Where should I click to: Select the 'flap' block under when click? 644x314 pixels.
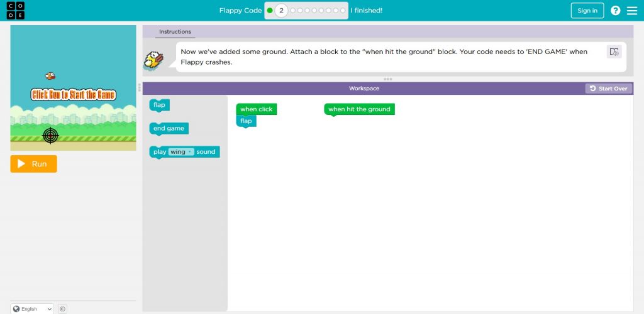pos(246,121)
